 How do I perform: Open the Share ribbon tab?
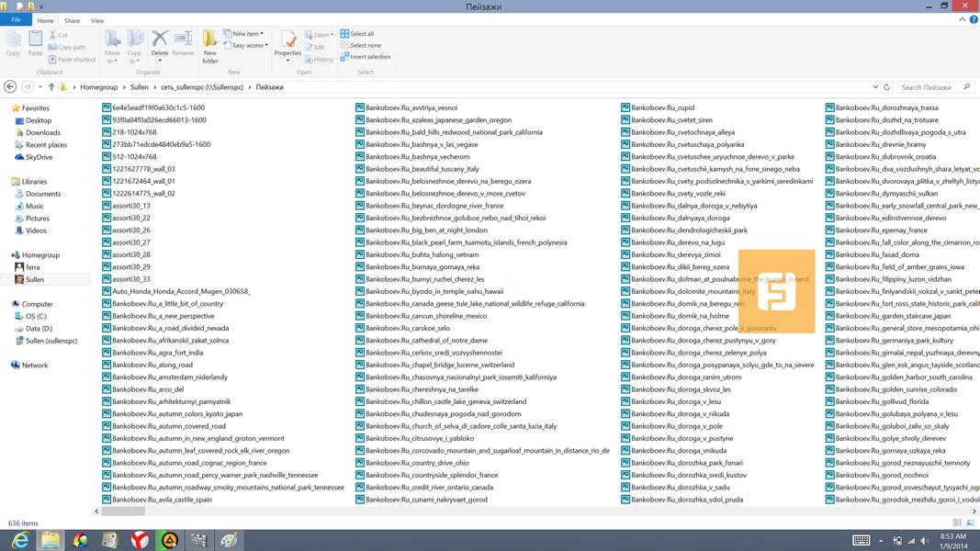point(72,20)
